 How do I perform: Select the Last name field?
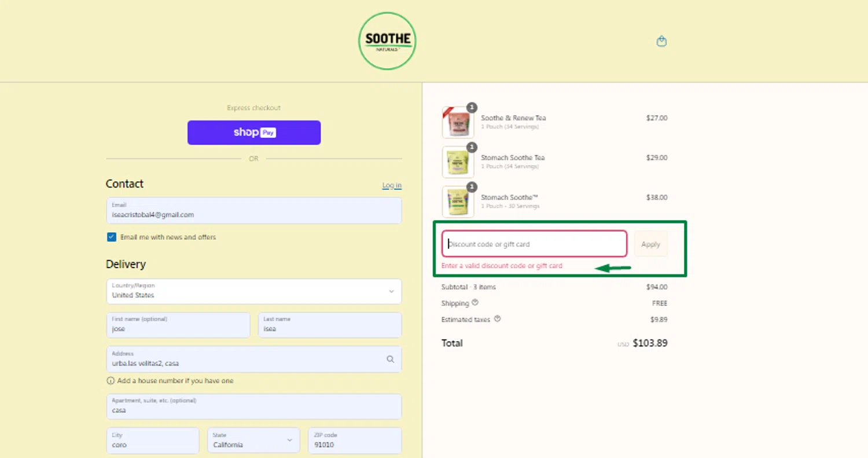point(330,325)
